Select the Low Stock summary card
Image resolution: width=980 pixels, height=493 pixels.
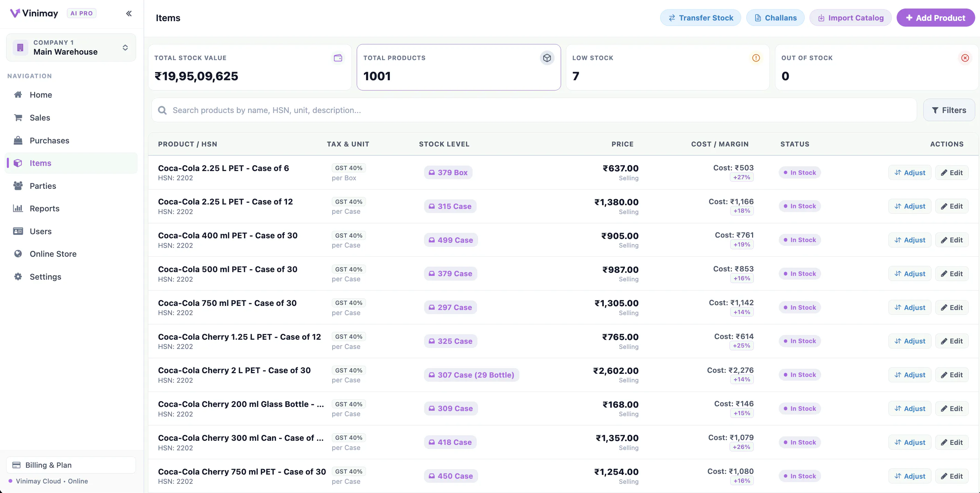click(x=667, y=67)
